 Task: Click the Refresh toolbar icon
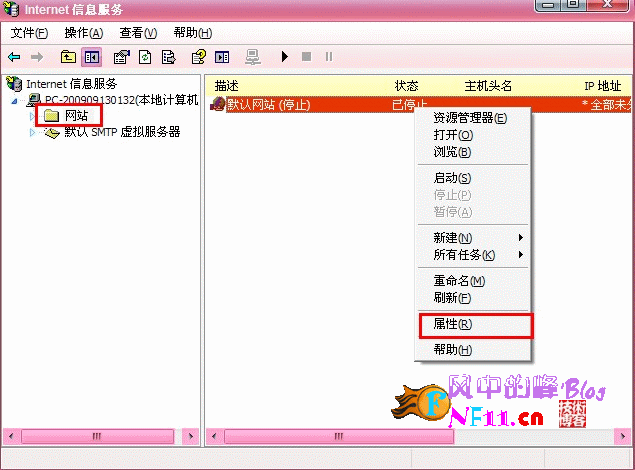click(145, 57)
